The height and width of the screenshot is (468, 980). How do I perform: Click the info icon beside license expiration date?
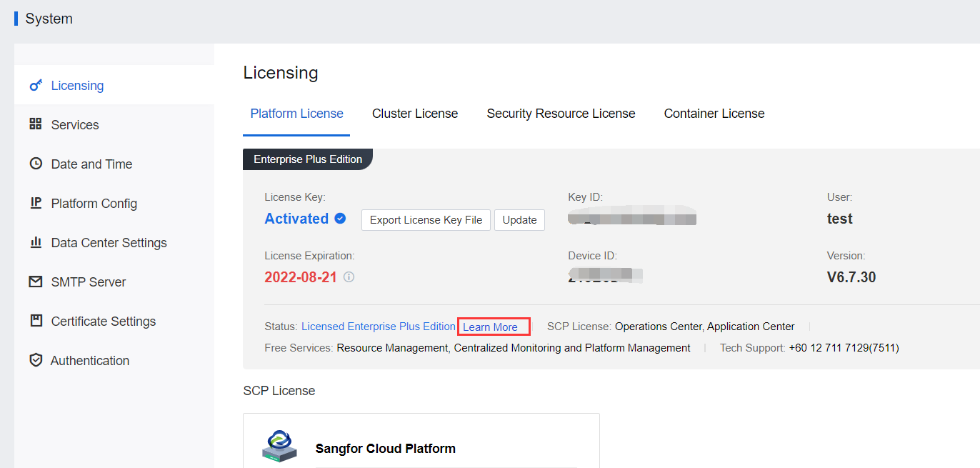tap(349, 277)
